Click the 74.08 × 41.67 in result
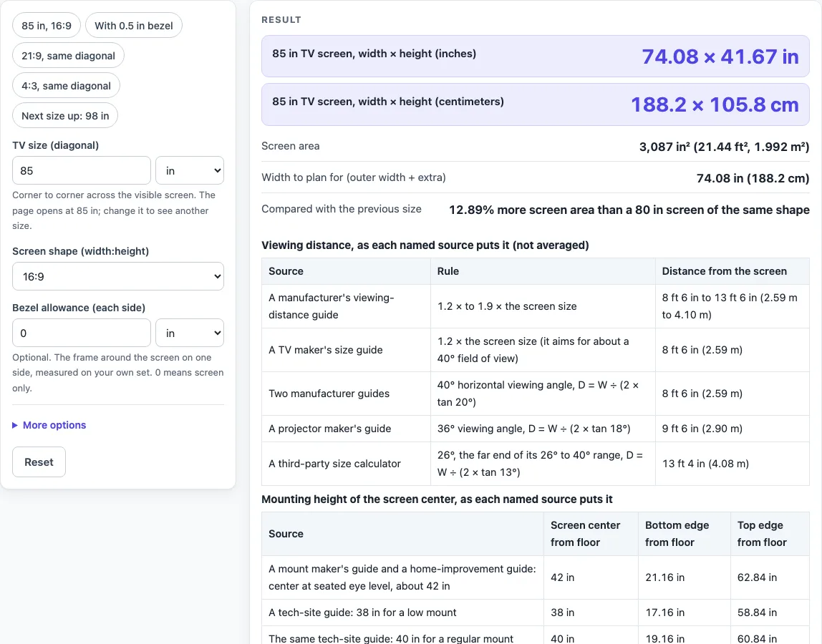Screen dimensions: 822x644 [720, 57]
